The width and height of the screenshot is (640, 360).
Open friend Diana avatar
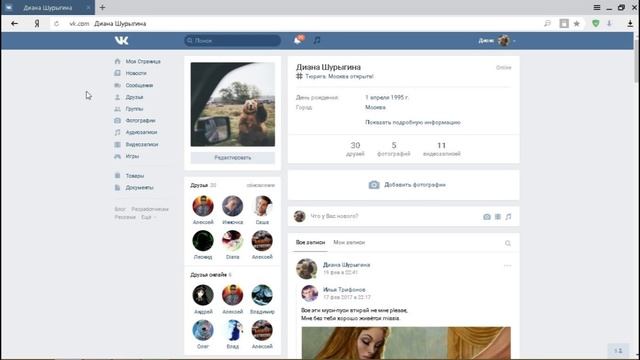click(233, 241)
